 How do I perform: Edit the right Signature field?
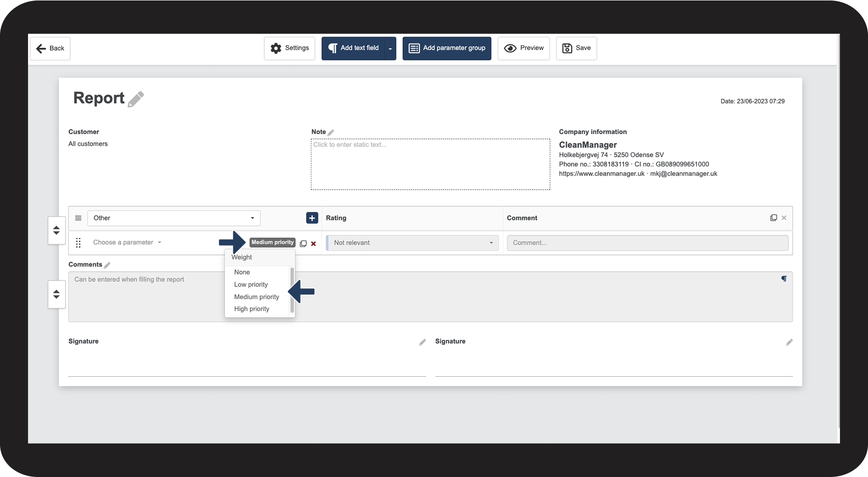pyautogui.click(x=789, y=342)
